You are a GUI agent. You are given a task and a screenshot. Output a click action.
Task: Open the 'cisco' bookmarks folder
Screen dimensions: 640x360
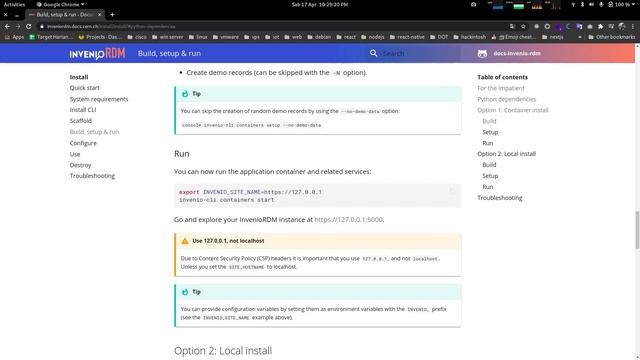(x=137, y=37)
